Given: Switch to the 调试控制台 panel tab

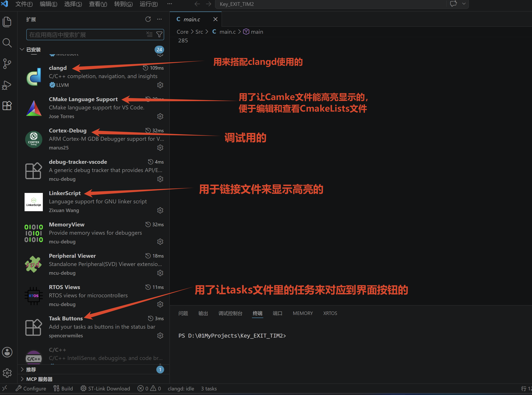Looking at the screenshot, I should 230,313.
